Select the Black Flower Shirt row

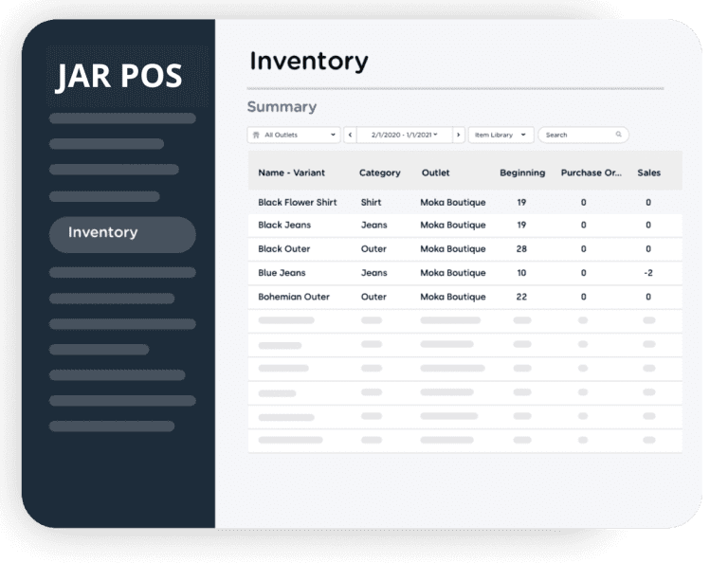pos(298,202)
